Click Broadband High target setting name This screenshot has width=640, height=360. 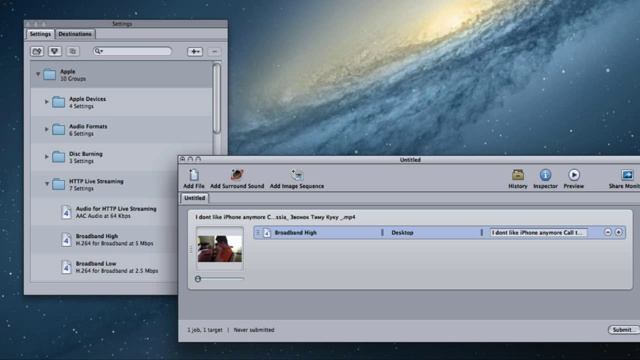pyautogui.click(x=296, y=233)
